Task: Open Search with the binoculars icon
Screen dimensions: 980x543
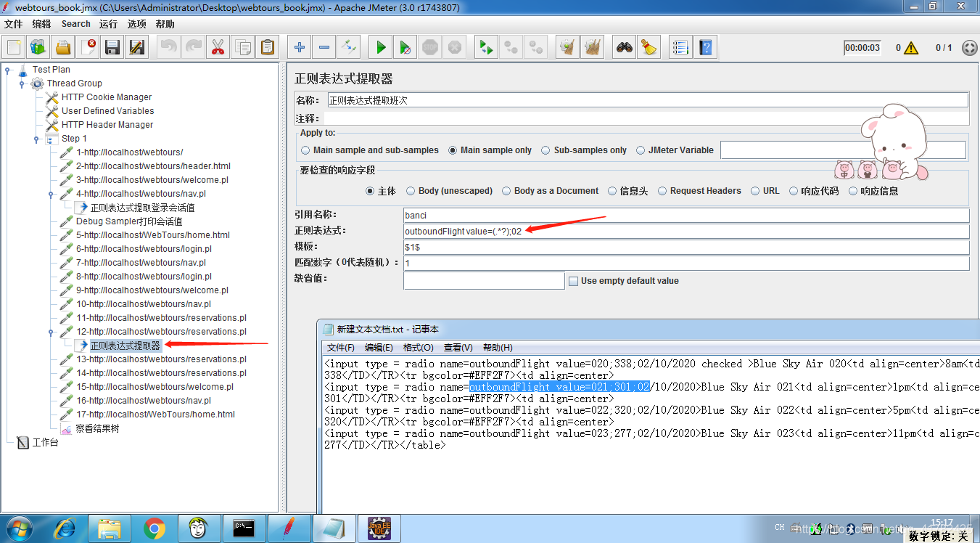Action: [x=625, y=48]
